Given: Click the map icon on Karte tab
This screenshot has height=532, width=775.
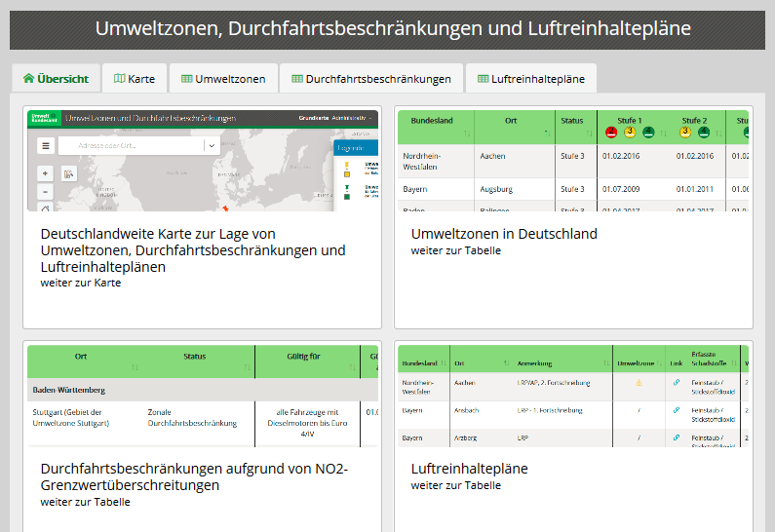Looking at the screenshot, I should click(120, 79).
